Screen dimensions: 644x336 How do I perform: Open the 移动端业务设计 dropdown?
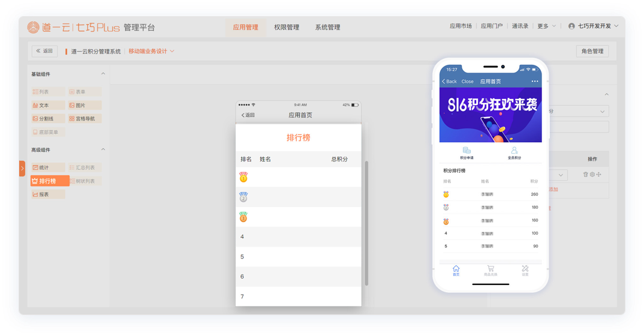(x=151, y=52)
